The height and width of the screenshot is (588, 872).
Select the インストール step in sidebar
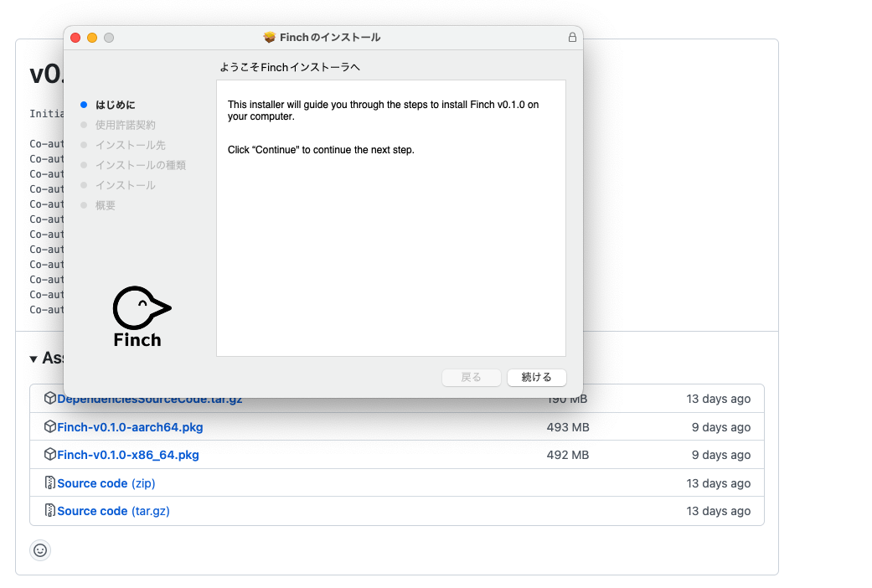(125, 184)
